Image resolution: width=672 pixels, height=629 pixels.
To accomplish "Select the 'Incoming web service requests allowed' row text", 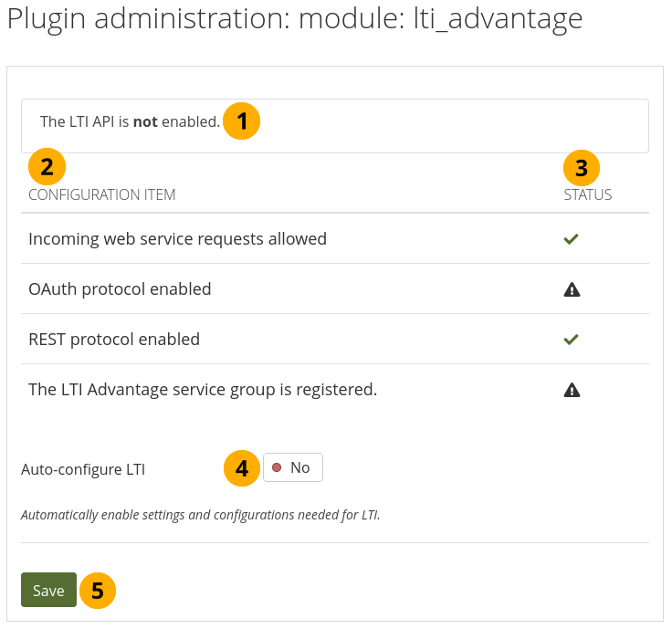I will click(x=177, y=239).
